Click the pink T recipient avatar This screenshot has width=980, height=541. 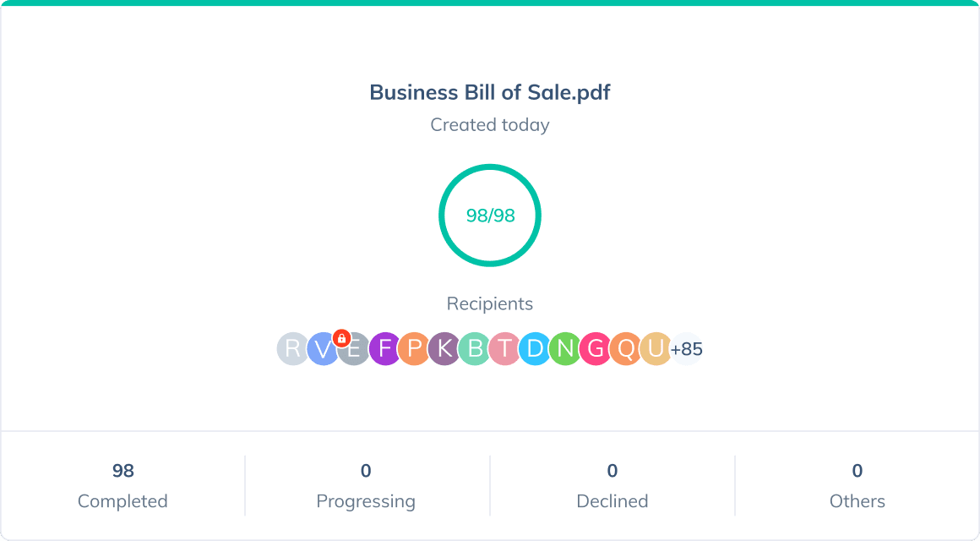(504, 348)
